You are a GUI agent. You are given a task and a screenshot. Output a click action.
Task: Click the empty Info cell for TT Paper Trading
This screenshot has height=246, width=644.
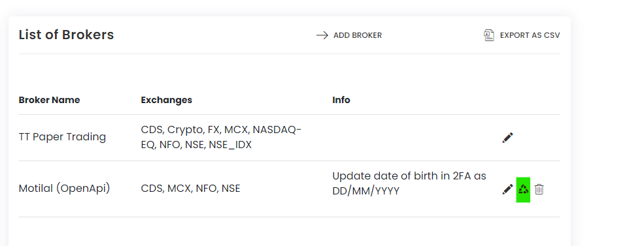411,138
